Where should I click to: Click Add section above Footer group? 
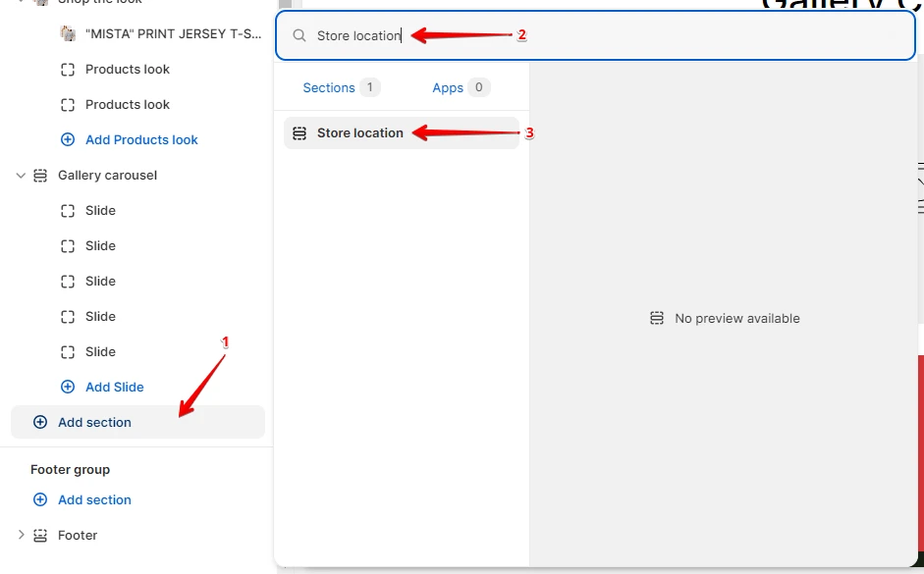coord(137,422)
